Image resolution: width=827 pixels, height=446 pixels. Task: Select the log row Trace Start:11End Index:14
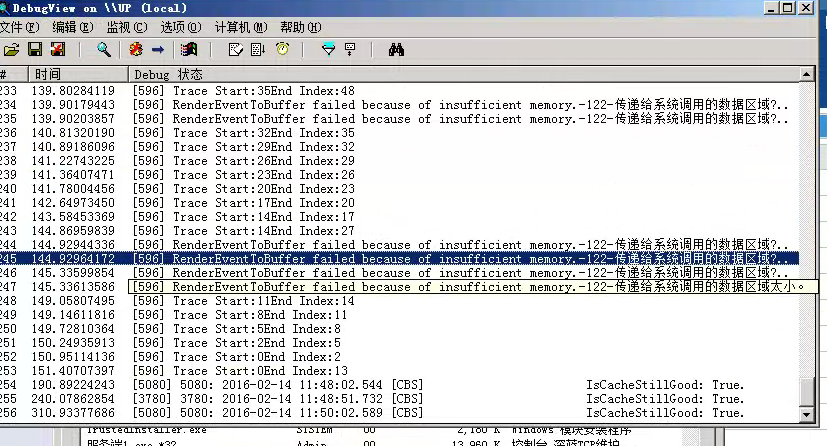[263, 300]
